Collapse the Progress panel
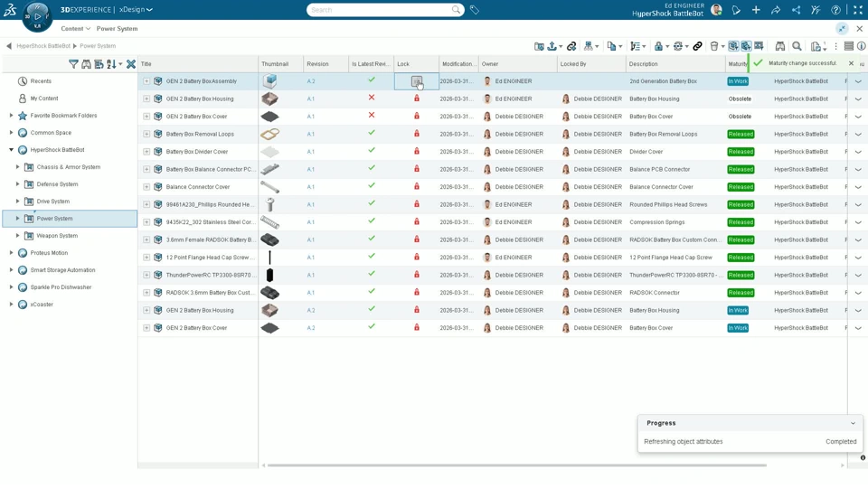This screenshot has height=488, width=868. [x=853, y=423]
